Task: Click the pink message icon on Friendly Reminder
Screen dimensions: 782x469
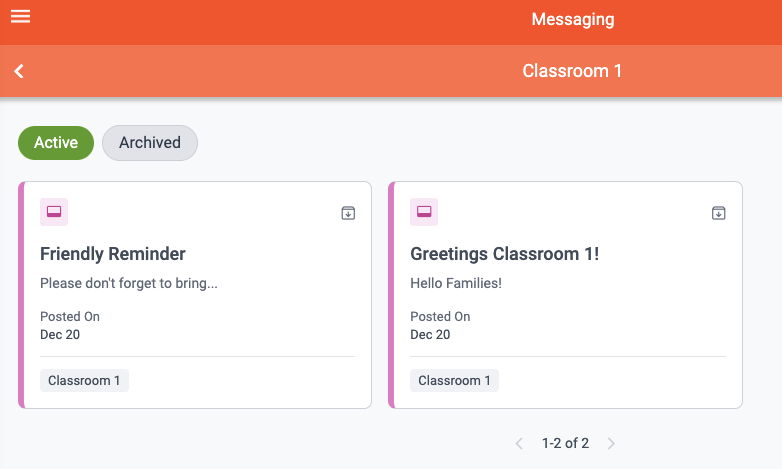Action: click(54, 212)
